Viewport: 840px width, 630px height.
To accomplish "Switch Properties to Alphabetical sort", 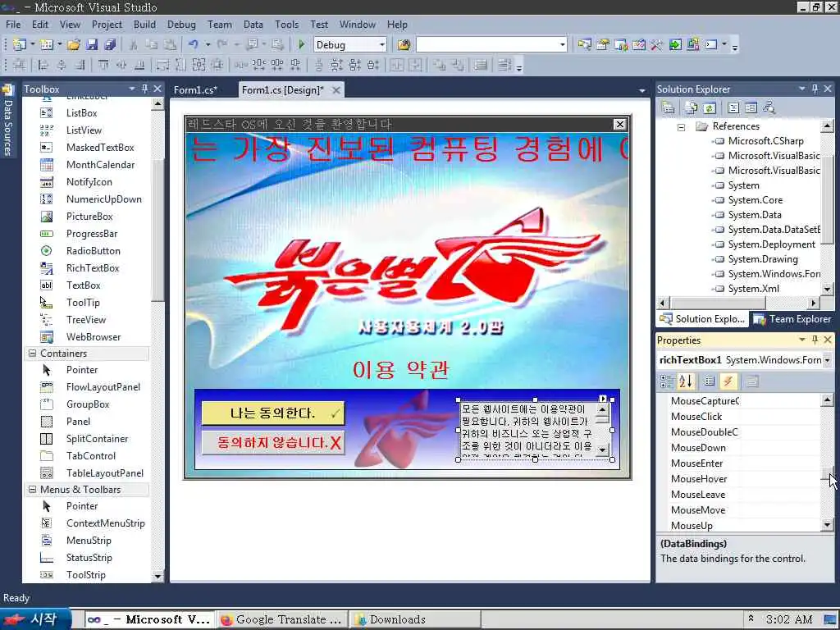I will tap(686, 381).
